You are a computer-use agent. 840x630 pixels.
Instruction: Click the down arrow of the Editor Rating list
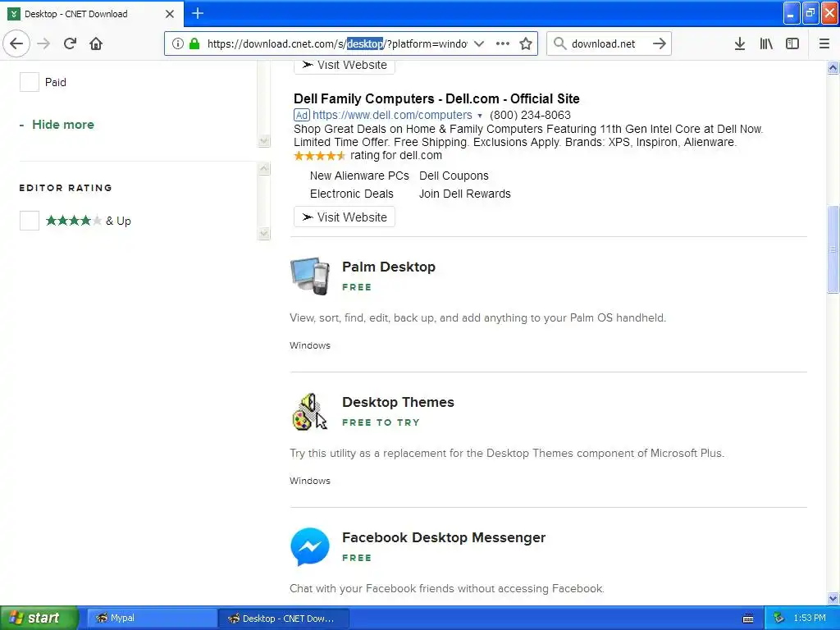(263, 233)
